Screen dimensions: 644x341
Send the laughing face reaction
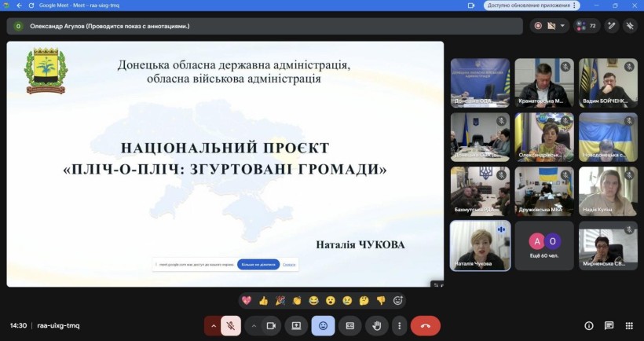[x=314, y=301]
